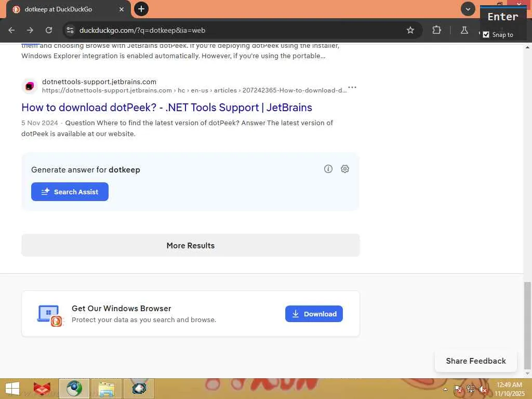Click the dotnettools-support result URL breadcrumb
This screenshot has width=532, height=399.
tap(194, 90)
